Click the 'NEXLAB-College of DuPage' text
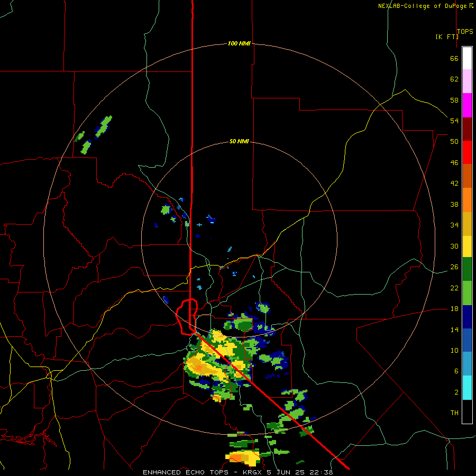476x476 pixels. (423, 6)
